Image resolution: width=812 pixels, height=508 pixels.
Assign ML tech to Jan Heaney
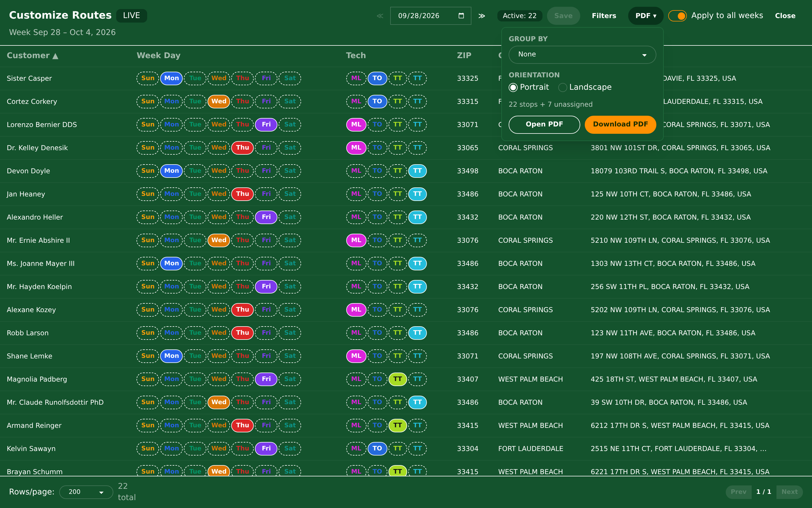point(356,194)
